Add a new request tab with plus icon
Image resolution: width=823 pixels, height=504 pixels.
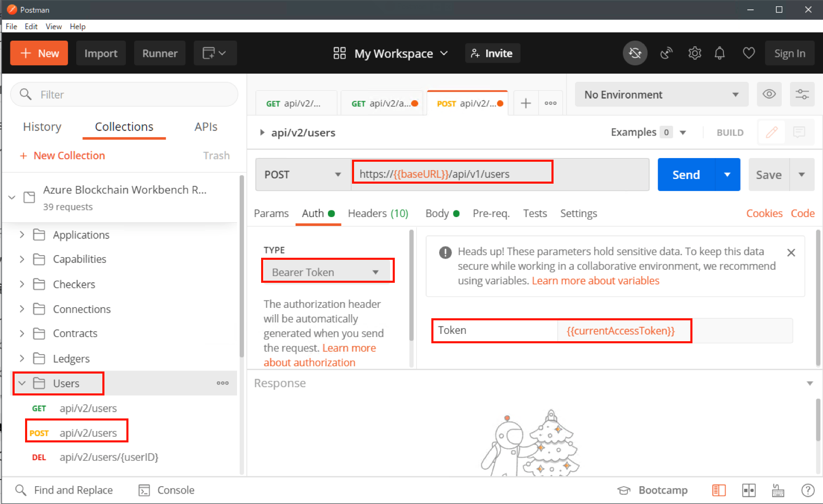pyautogui.click(x=526, y=103)
